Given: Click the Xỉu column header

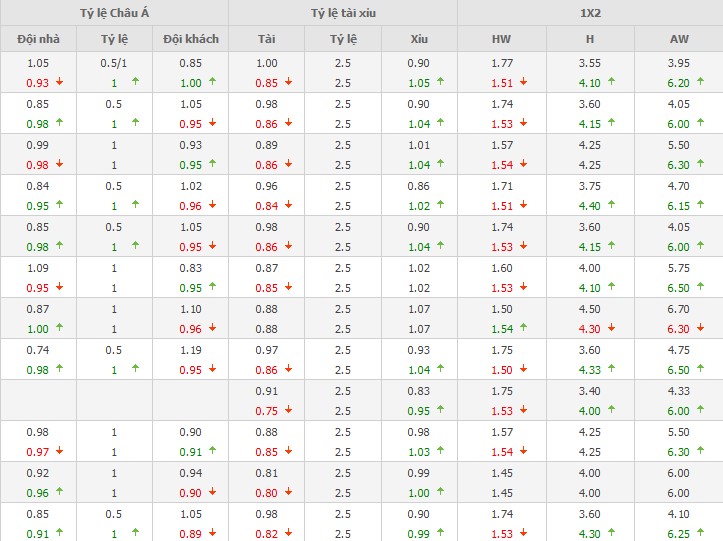Looking at the screenshot, I should coord(419,39).
